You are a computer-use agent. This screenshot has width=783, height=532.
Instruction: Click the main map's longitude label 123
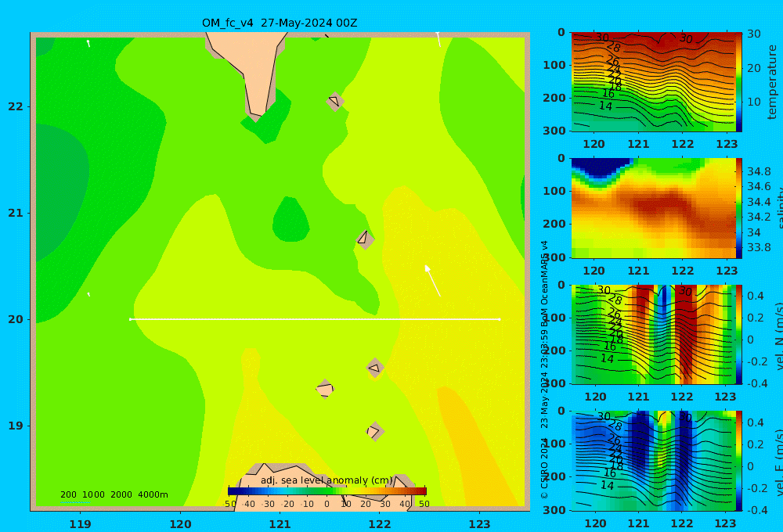point(480,524)
